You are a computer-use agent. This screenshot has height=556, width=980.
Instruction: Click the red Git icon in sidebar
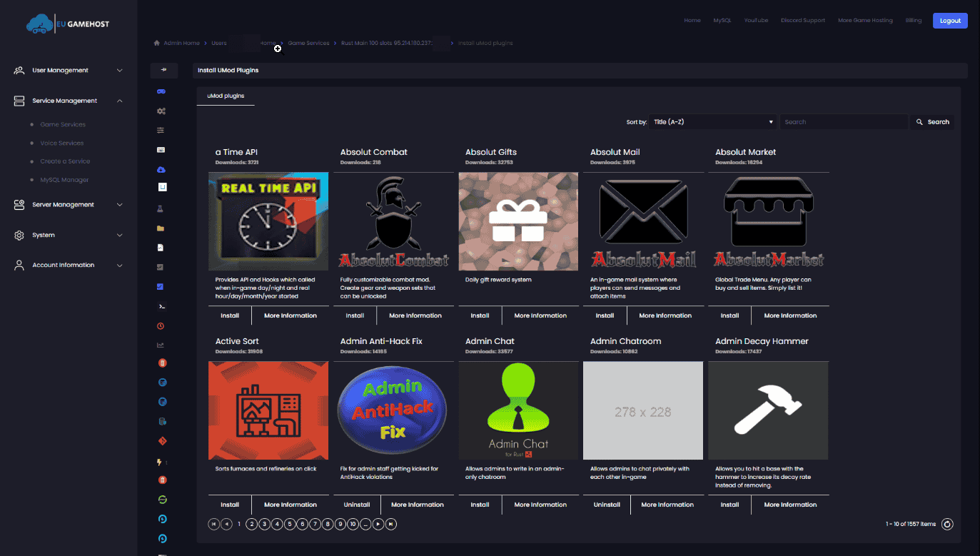(x=162, y=441)
